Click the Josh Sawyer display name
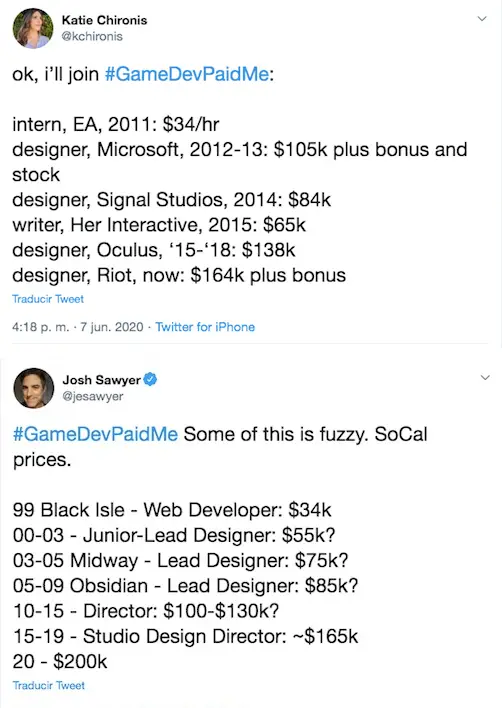Image resolution: width=502 pixels, height=708 pixels. [102, 380]
